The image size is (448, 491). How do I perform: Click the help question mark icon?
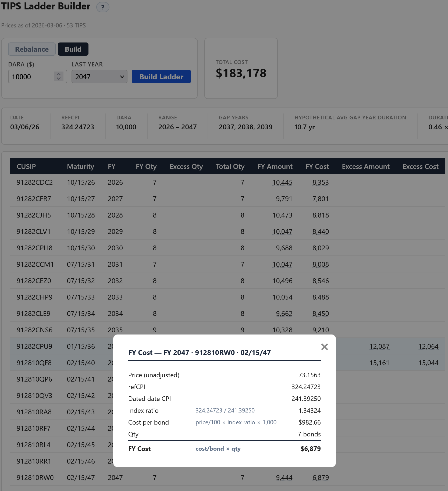103,7
